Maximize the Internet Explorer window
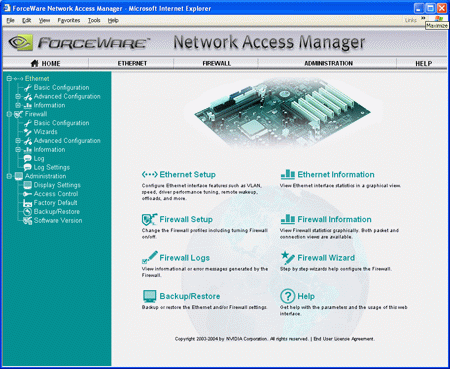450x369 pixels. pyautogui.click(x=430, y=8)
